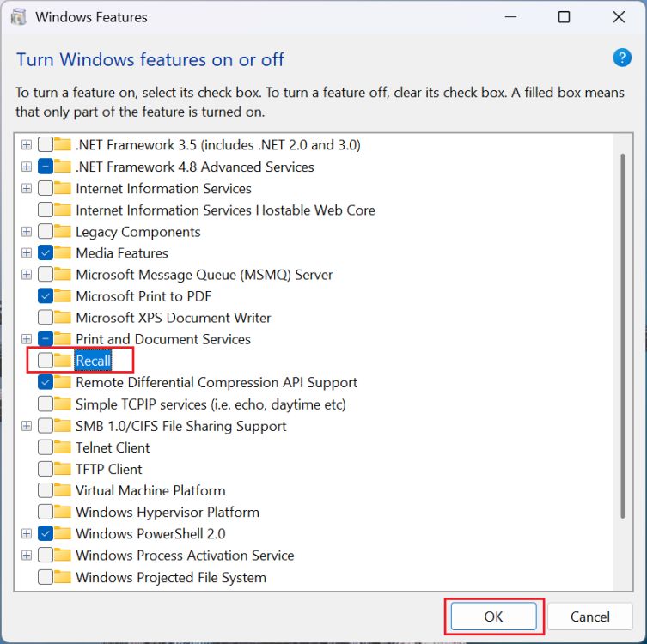Expand Print and Document Services node
This screenshot has height=644, width=647.
[27, 338]
